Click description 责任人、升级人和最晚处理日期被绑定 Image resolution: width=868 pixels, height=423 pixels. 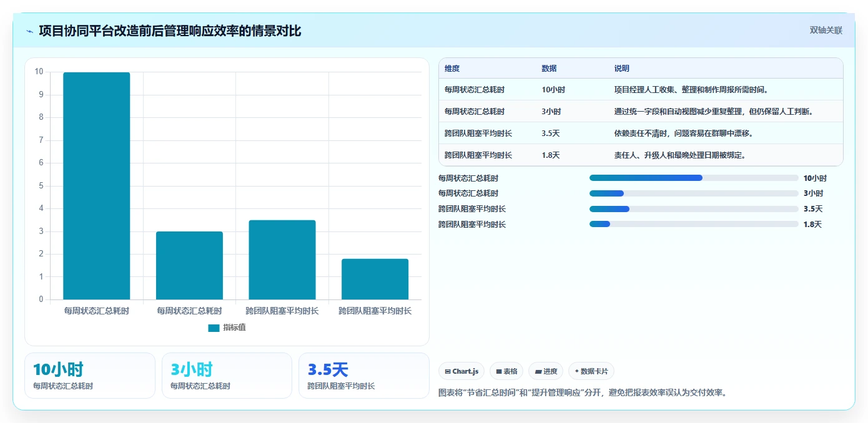point(680,155)
